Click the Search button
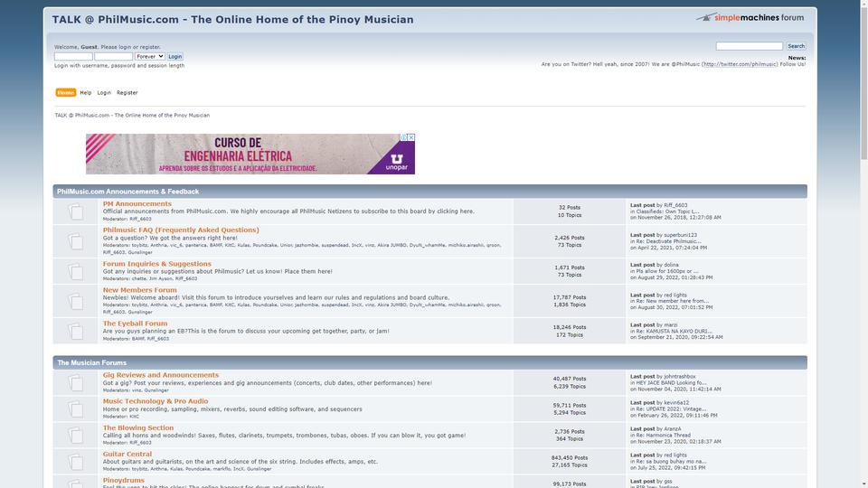Screen dimensions: 868x488 (796, 46)
